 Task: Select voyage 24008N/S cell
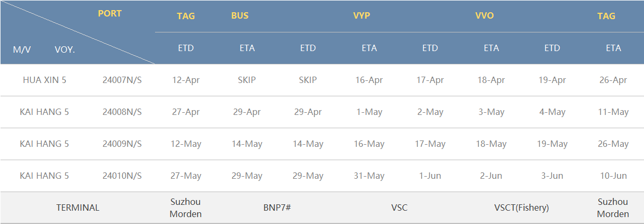(122, 112)
